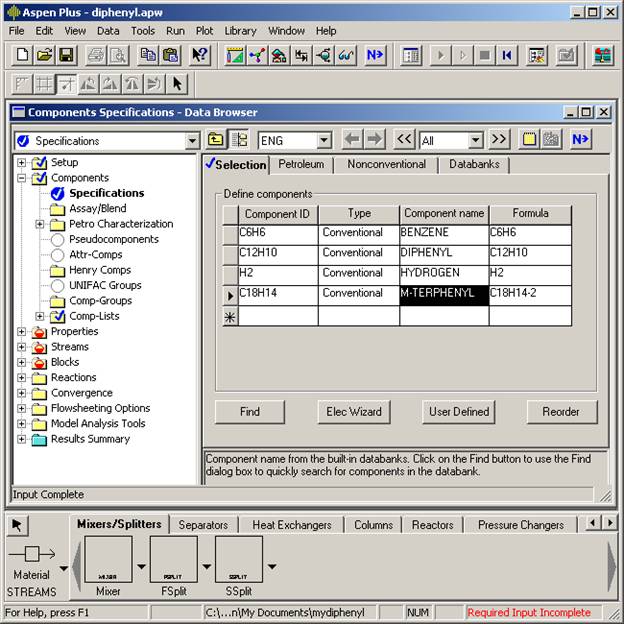Switch to the Databanks tab

[474, 164]
